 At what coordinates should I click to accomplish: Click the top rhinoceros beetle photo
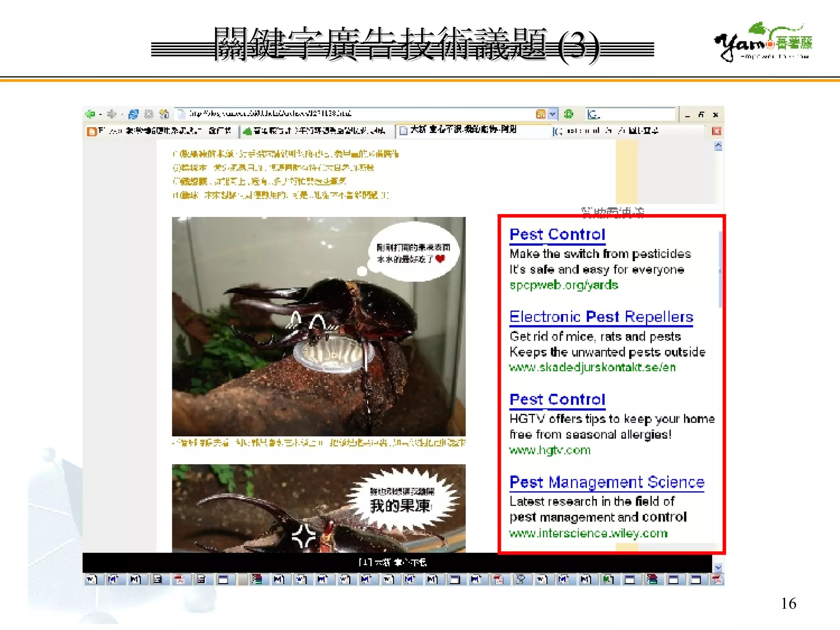318,326
